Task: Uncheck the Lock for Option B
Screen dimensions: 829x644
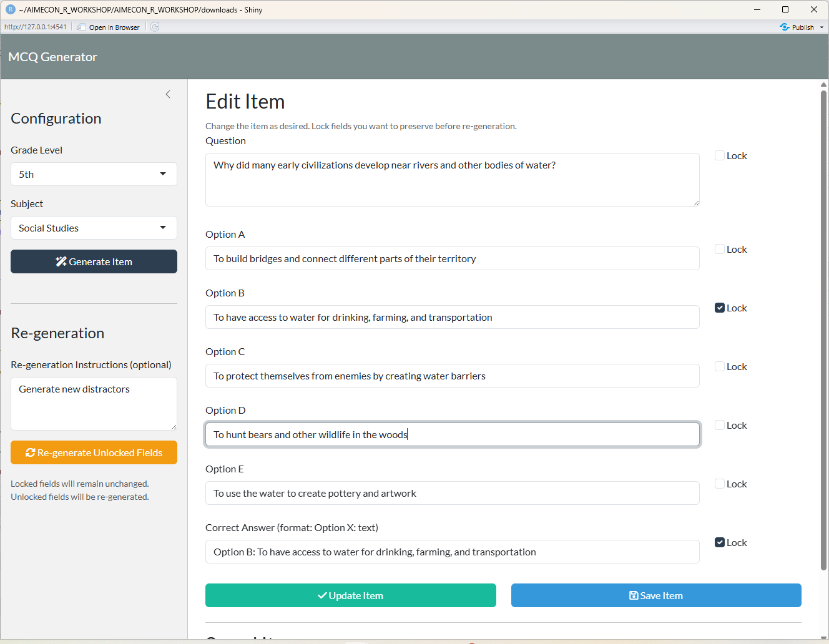Action: click(720, 308)
